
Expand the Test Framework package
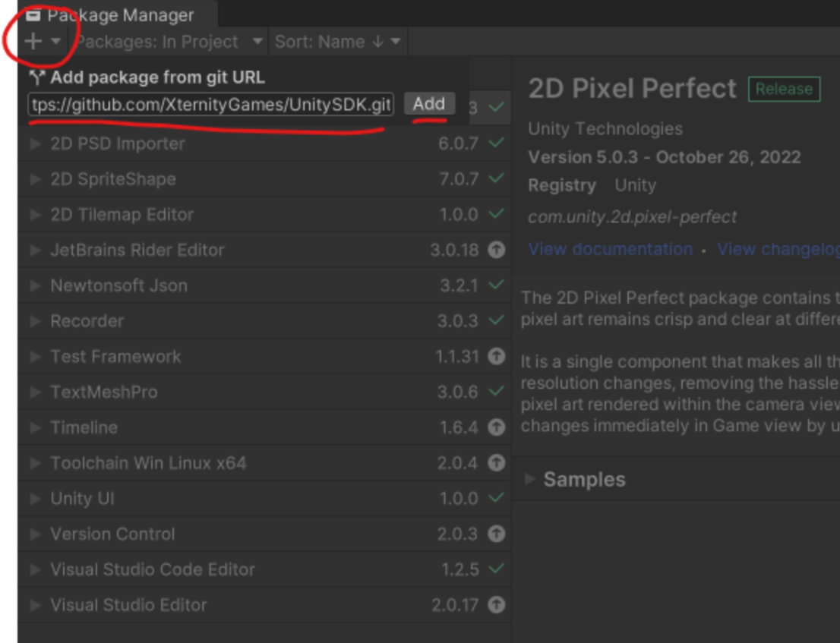[36, 357]
